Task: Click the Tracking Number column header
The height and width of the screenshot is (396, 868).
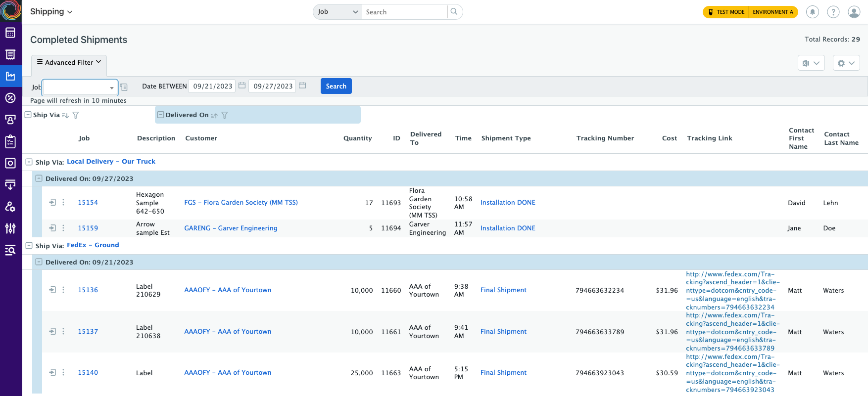Action: [605, 138]
